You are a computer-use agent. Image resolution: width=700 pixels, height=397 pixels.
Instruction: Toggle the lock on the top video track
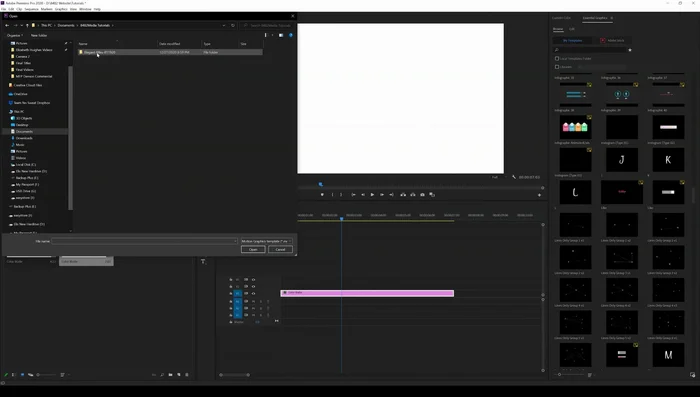coord(231,280)
